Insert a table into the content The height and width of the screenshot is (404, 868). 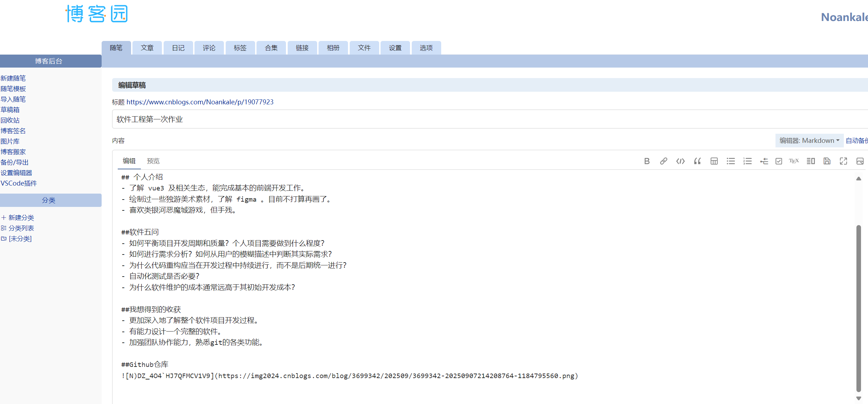(714, 161)
